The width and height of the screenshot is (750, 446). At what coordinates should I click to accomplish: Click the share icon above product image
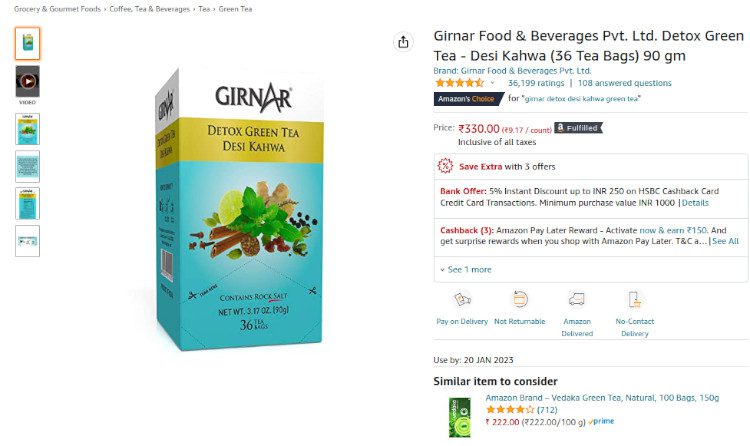click(x=403, y=42)
